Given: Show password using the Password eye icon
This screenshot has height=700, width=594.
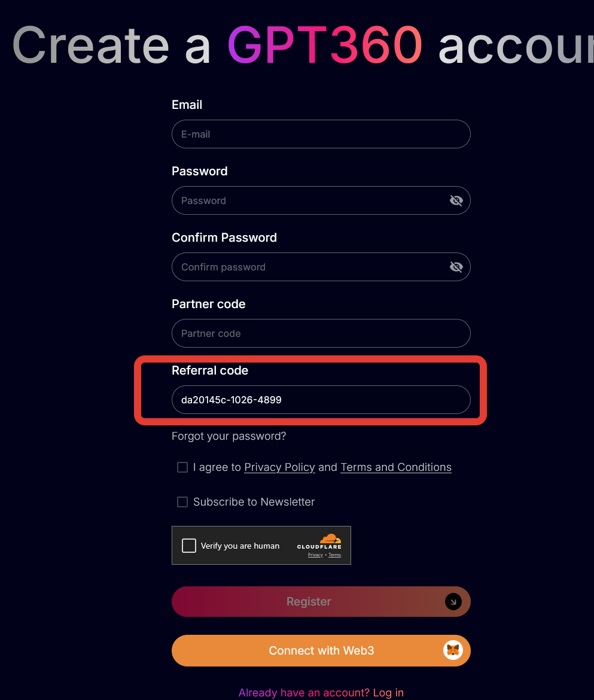Looking at the screenshot, I should pyautogui.click(x=456, y=200).
